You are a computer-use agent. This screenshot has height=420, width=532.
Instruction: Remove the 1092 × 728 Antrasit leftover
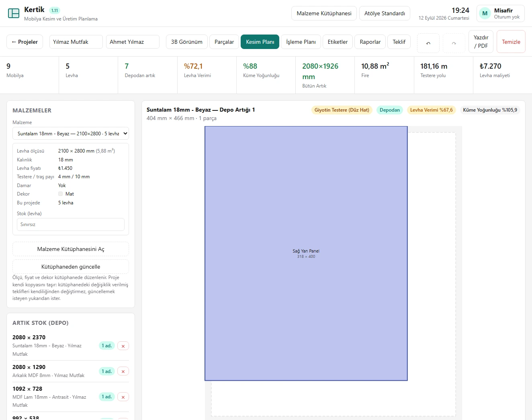click(x=123, y=397)
